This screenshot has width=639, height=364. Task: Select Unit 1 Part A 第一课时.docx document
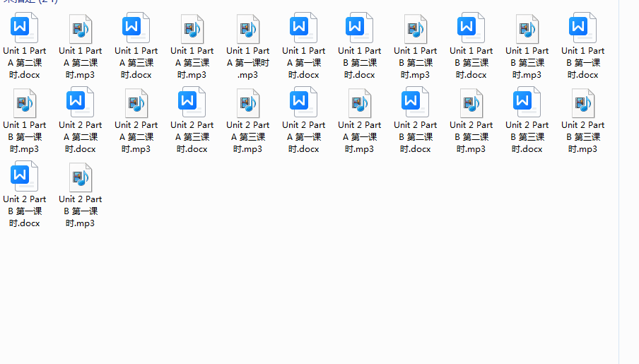303,29
